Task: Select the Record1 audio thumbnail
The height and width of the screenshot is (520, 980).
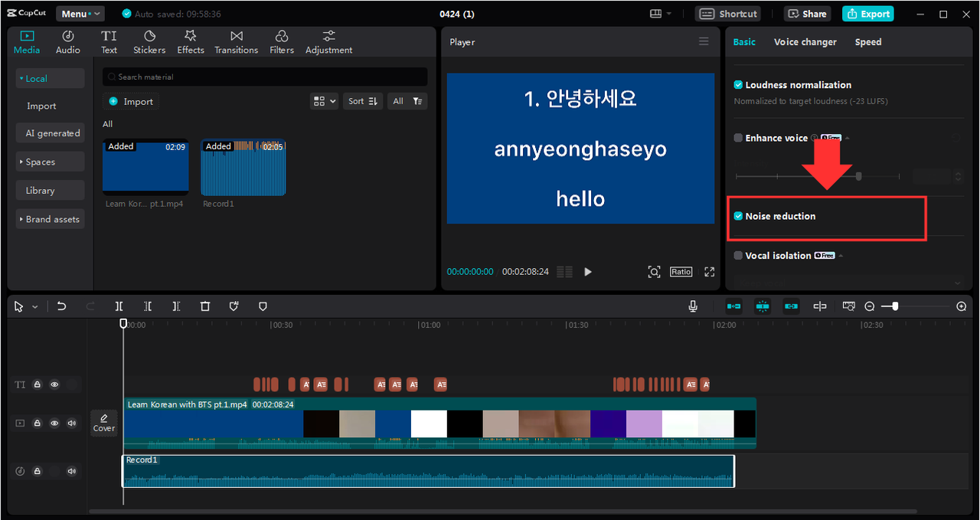Action: pyautogui.click(x=243, y=167)
